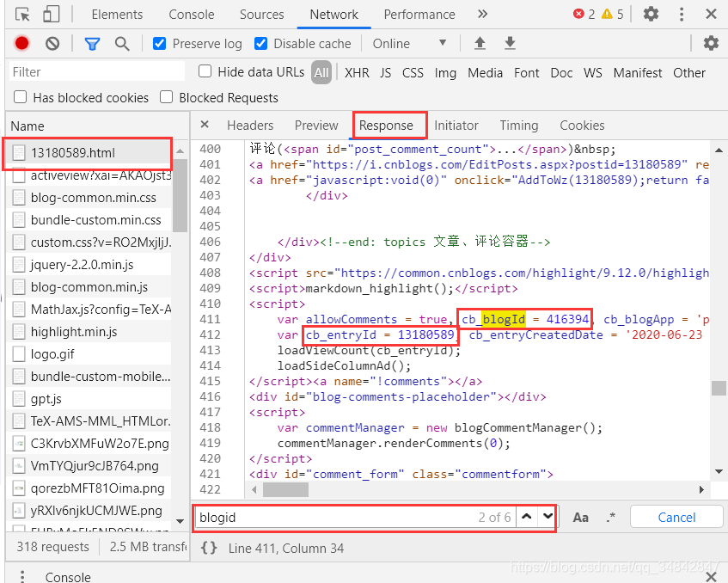The height and width of the screenshot is (583, 728).
Task: Filter requests by Manifest
Action: click(638, 73)
